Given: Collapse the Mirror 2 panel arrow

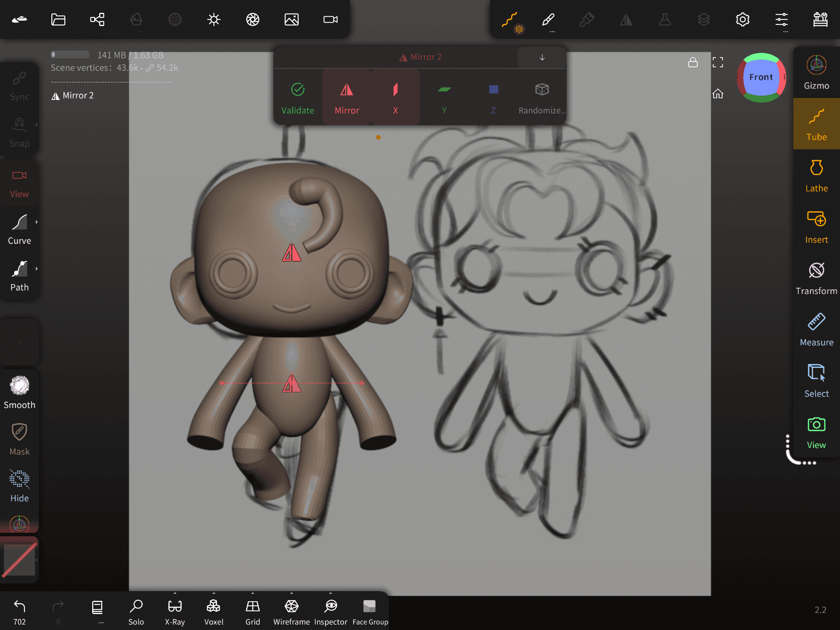Looking at the screenshot, I should click(x=542, y=58).
